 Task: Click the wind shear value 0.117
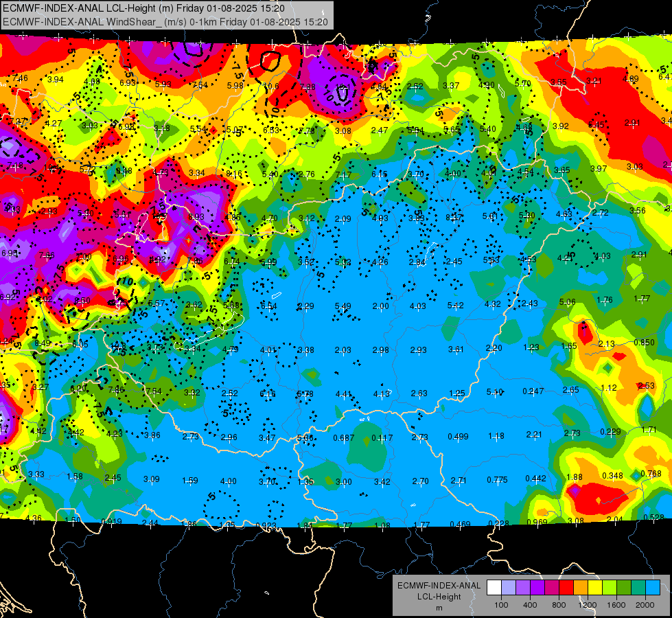pyautogui.click(x=382, y=438)
